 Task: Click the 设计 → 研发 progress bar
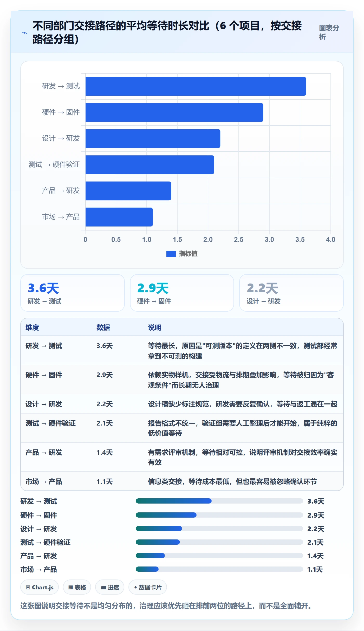pos(219,529)
